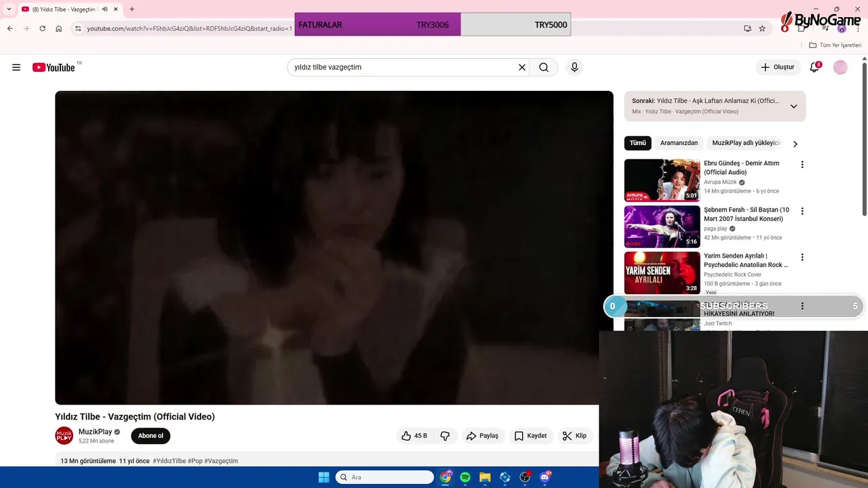Screen dimensions: 868x488
Task: Open File Explorer from the taskbar
Action: click(x=485, y=477)
